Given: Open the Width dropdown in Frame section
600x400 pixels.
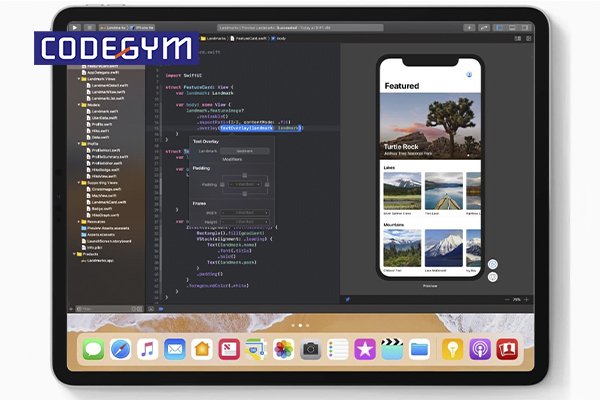Looking at the screenshot, I should tap(243, 213).
